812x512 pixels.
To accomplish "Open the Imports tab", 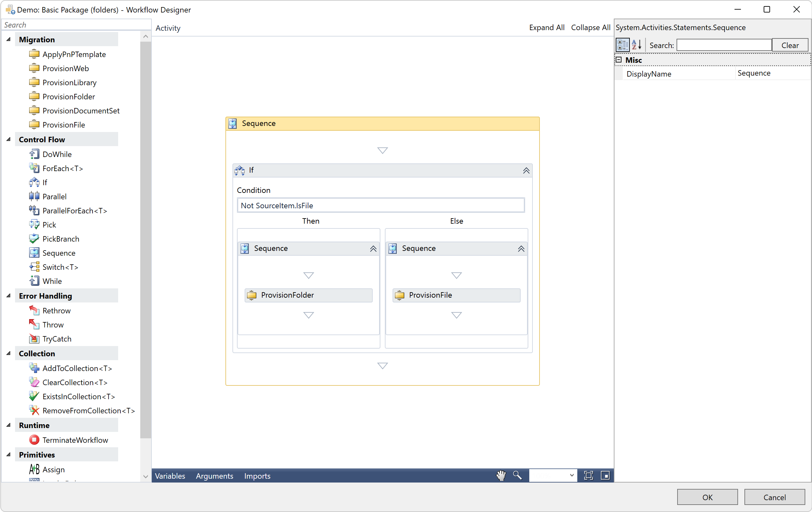I will click(x=257, y=476).
